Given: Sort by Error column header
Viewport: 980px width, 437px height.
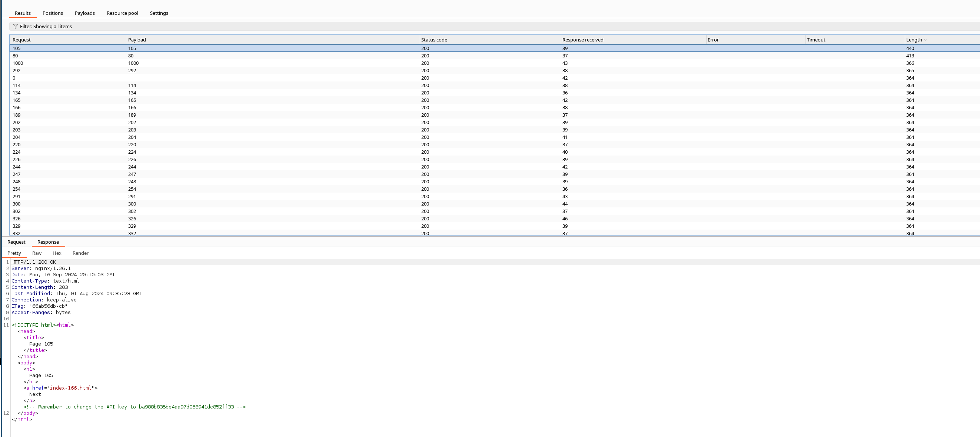Looking at the screenshot, I should (756, 40).
